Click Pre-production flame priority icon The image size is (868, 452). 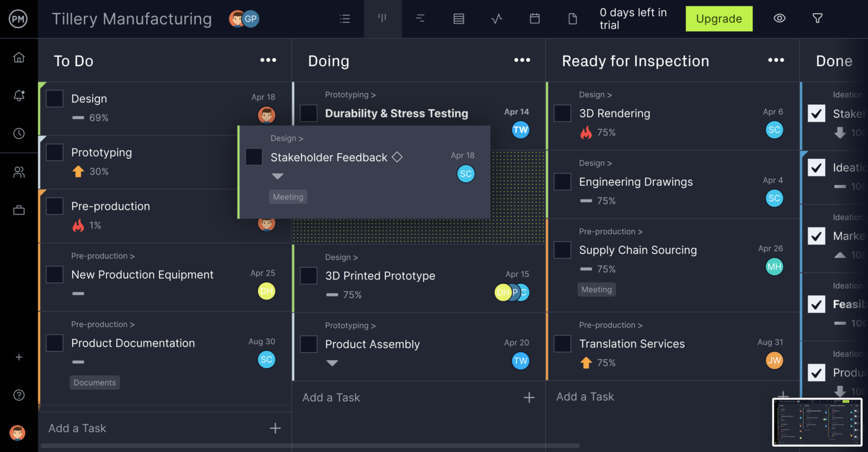click(78, 225)
